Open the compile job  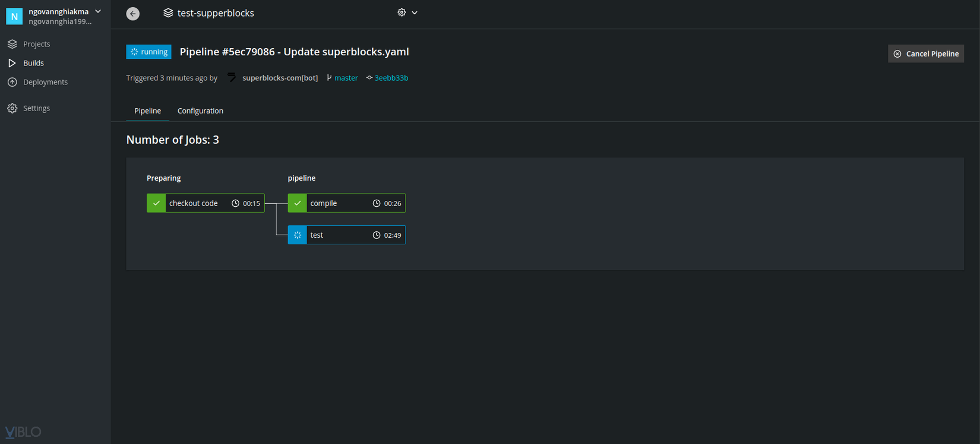[347, 203]
